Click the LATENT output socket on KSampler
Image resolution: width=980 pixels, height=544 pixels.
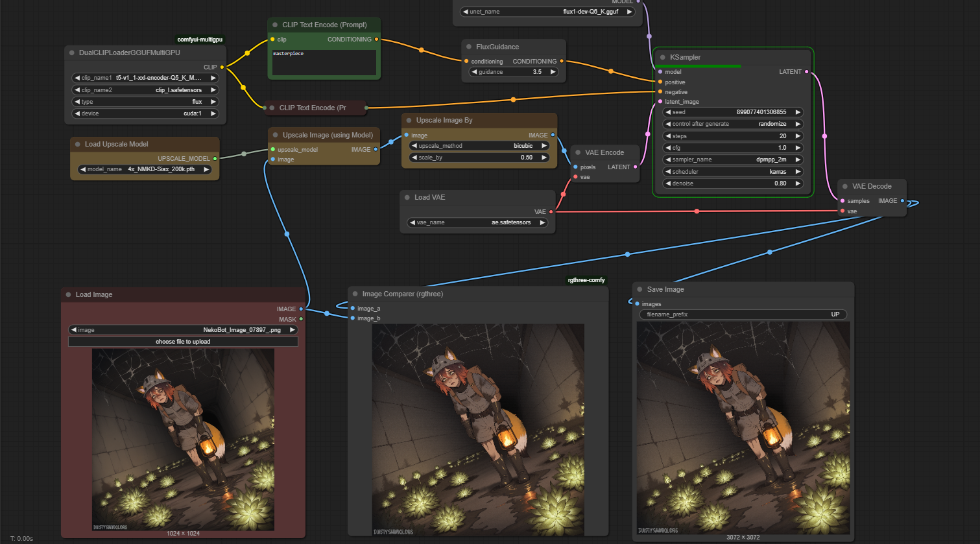[x=806, y=72]
